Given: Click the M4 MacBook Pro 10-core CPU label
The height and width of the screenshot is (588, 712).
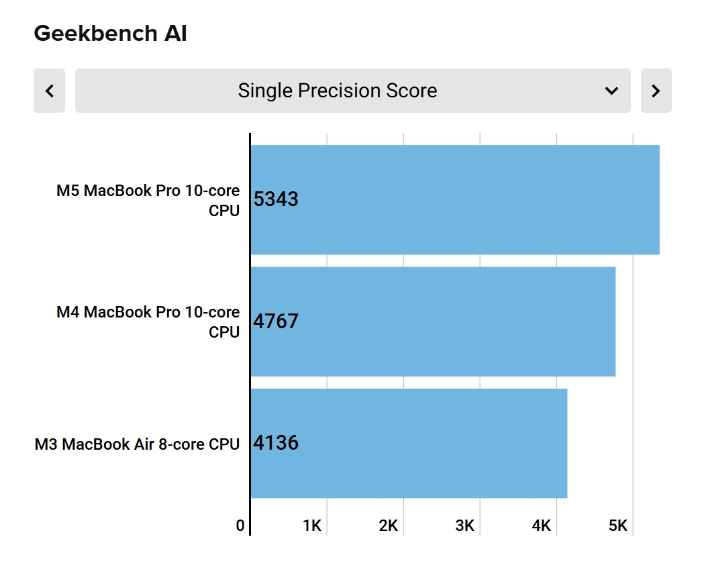Looking at the screenshot, I should (x=148, y=322).
